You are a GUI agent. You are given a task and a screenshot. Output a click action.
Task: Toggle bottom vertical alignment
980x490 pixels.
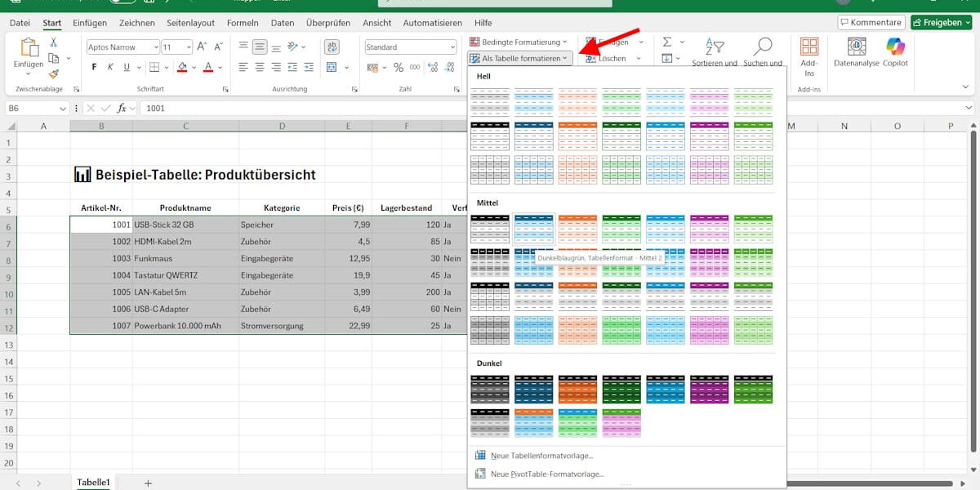tap(276, 47)
